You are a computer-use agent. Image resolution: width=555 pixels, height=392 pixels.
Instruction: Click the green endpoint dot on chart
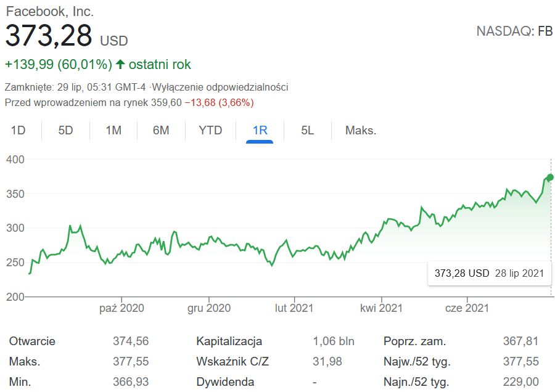(550, 178)
